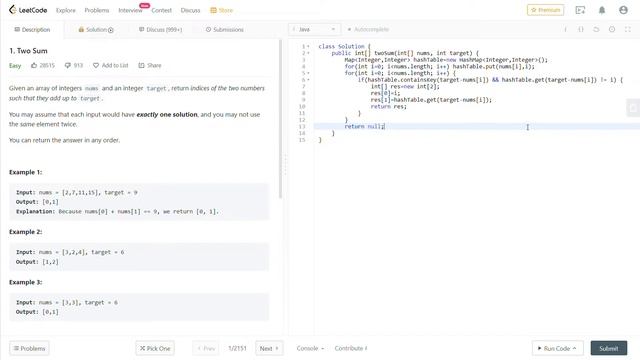Click the 'class Solution {' code line
The height and width of the screenshot is (360, 640).
click(344, 47)
